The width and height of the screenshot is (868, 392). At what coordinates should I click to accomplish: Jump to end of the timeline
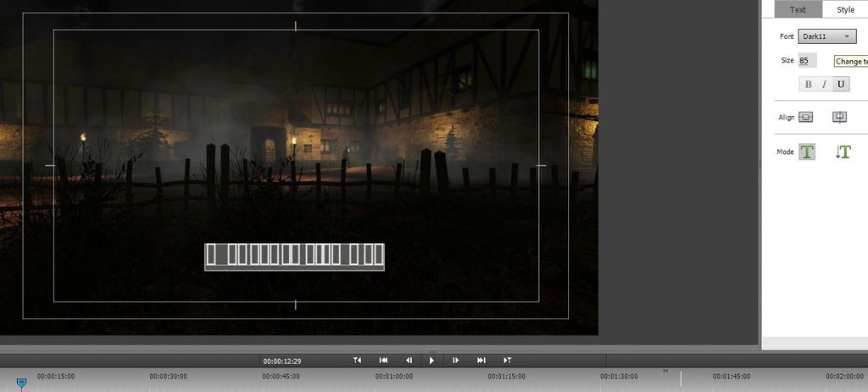[481, 361]
